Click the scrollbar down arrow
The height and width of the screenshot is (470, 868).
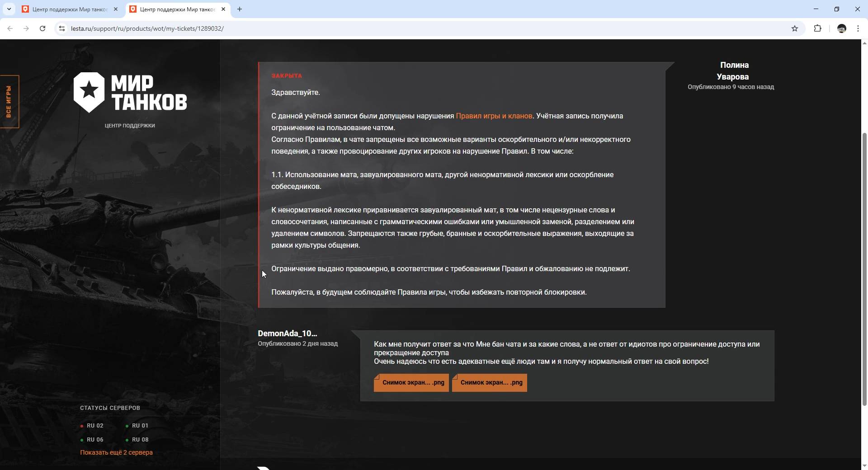click(x=864, y=466)
